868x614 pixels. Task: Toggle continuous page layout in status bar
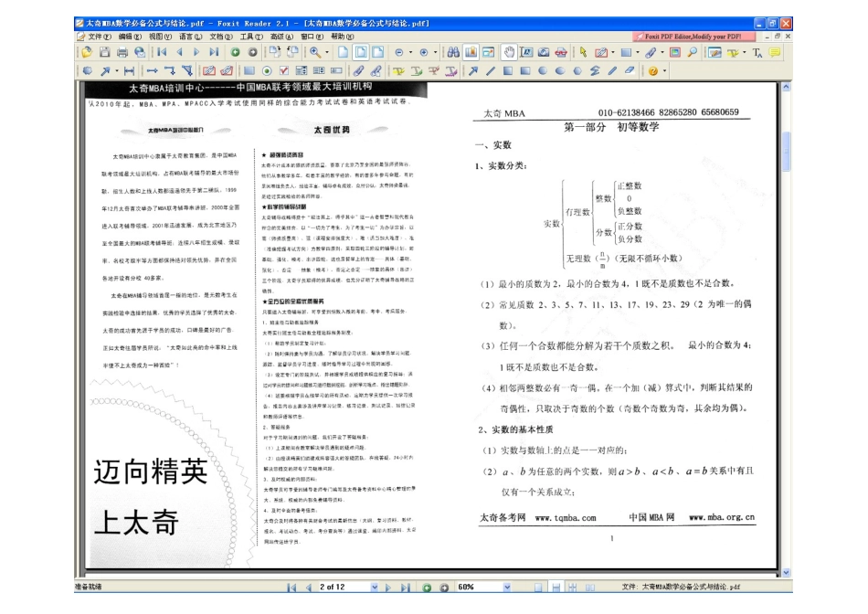pyautogui.click(x=556, y=587)
